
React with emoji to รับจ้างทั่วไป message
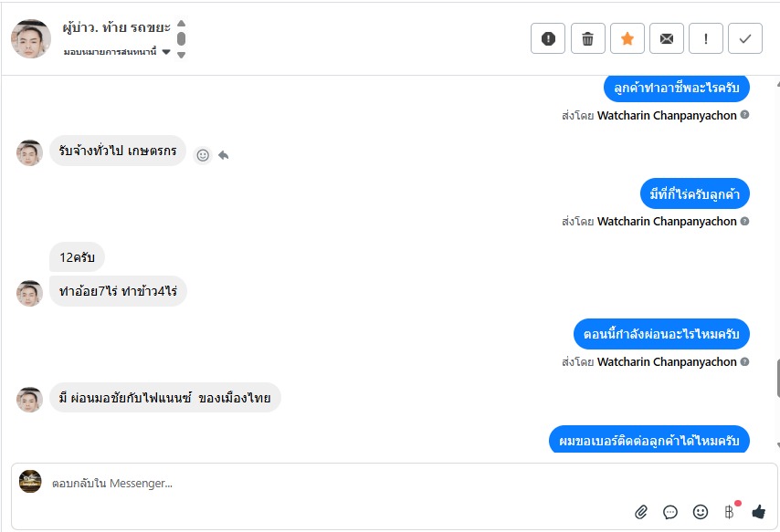click(203, 155)
